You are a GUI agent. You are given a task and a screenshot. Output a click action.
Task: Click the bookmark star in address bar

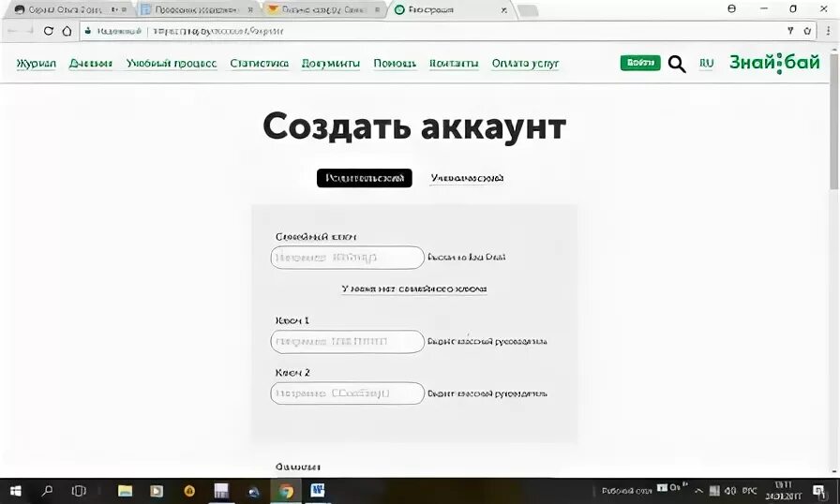tap(807, 31)
